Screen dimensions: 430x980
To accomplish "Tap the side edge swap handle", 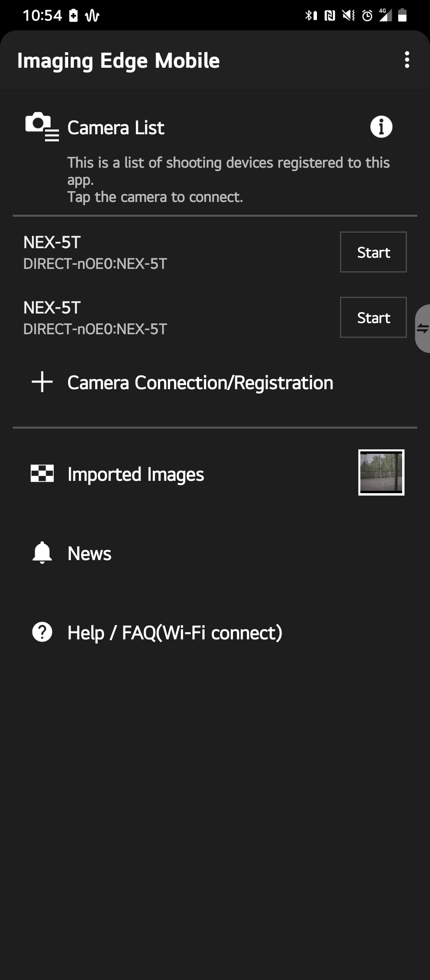I will pyautogui.click(x=422, y=328).
